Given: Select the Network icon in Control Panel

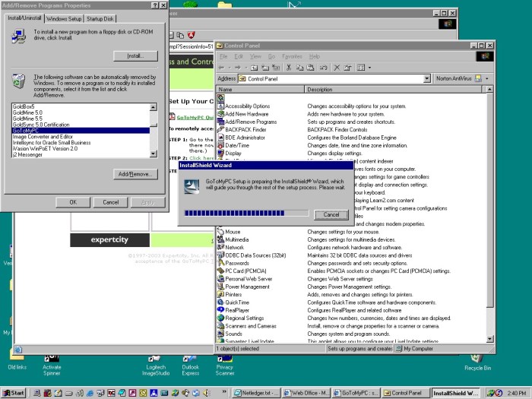Looking at the screenshot, I should point(221,247).
